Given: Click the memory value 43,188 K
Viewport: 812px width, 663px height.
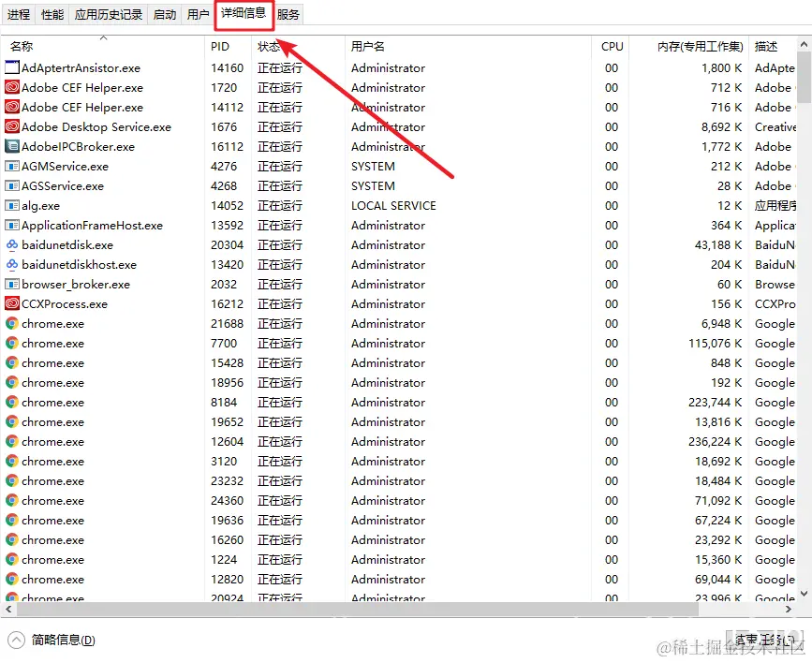Looking at the screenshot, I should click(x=717, y=245).
